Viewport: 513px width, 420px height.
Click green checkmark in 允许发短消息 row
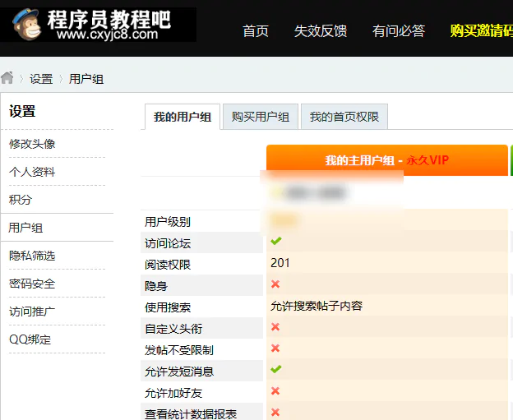[x=275, y=369]
